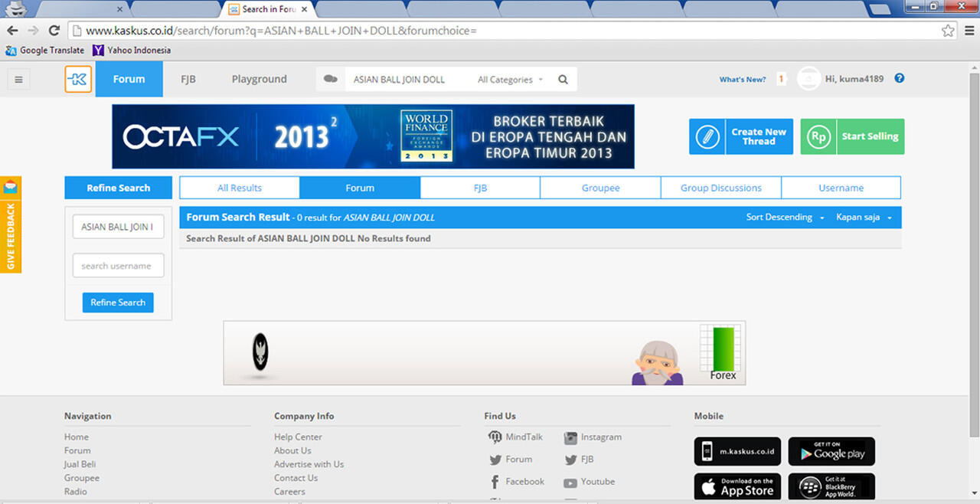The width and height of the screenshot is (980, 504).
Task: Open the BlackBerry App World badge
Action: point(831,486)
